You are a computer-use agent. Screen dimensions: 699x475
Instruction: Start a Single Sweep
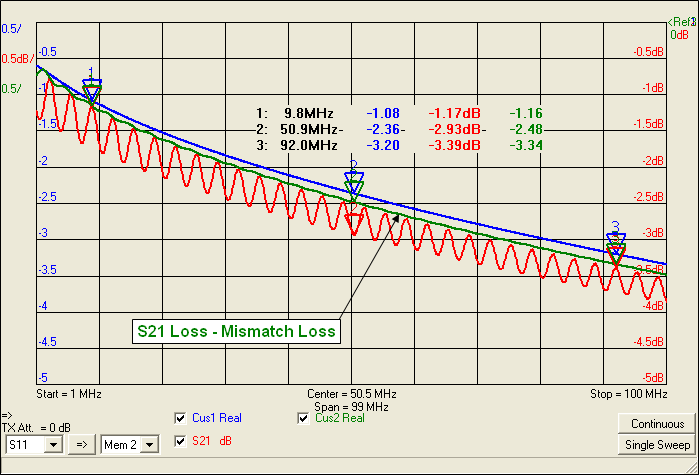click(x=658, y=444)
